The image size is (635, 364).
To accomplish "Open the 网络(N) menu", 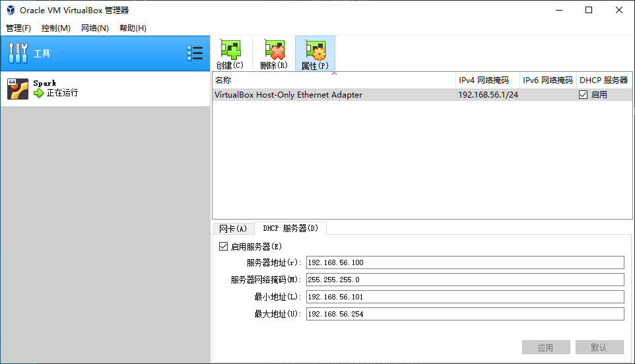I will [95, 28].
